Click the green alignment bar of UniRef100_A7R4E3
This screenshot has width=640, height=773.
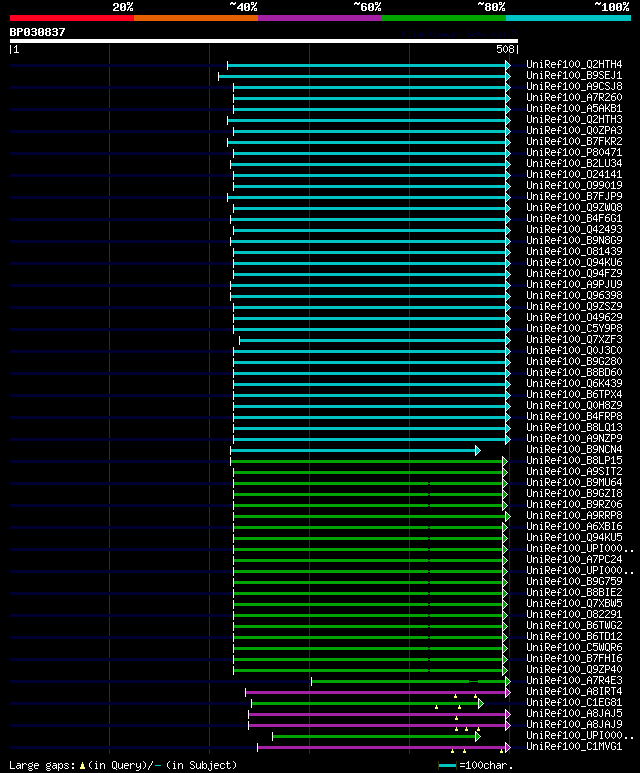(x=408, y=681)
